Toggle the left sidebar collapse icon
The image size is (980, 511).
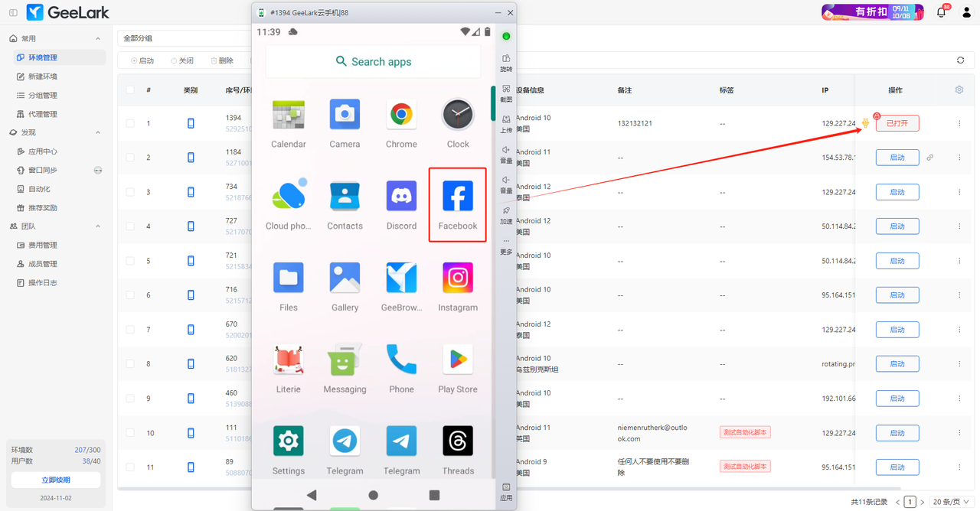[x=13, y=13]
